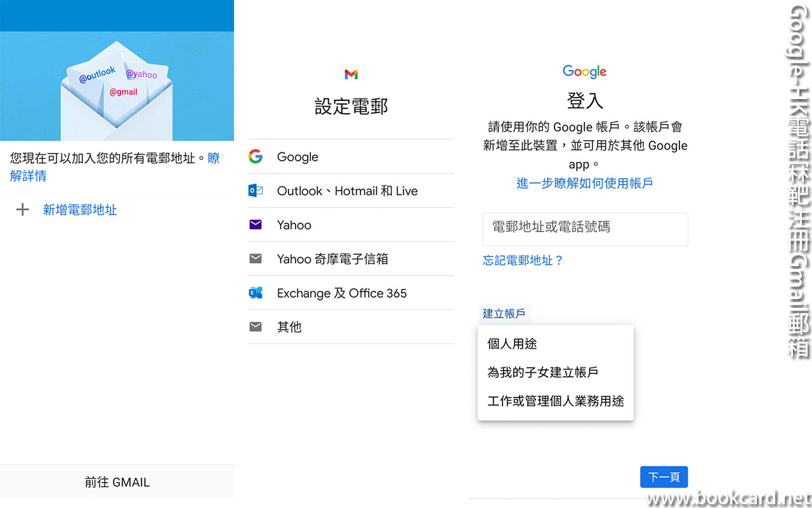The image size is (812, 508).
Task: Select 個人用途 from the menu
Action: tap(512, 344)
